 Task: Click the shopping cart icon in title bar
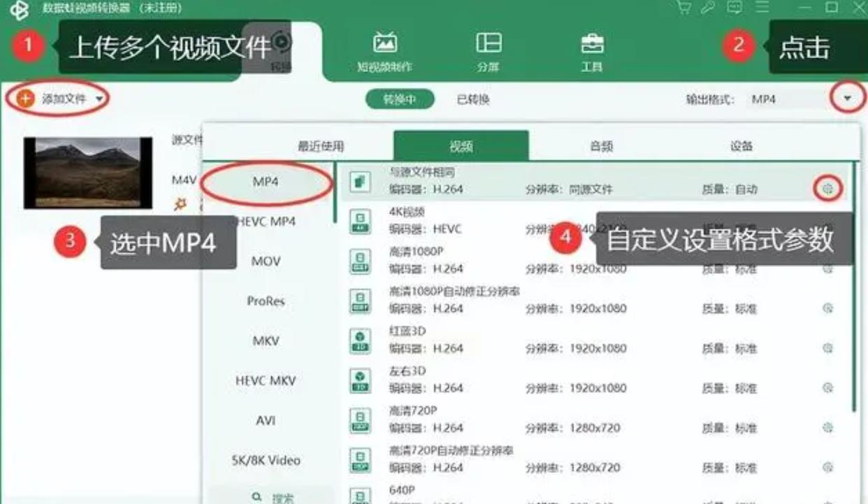[684, 8]
